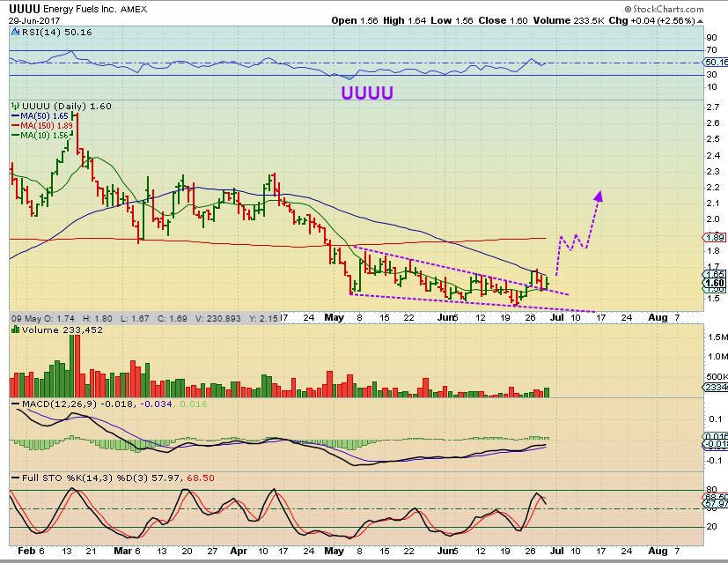Click the MA(150) 1.89 legend entry
This screenshot has width=728, height=563.
point(42,125)
